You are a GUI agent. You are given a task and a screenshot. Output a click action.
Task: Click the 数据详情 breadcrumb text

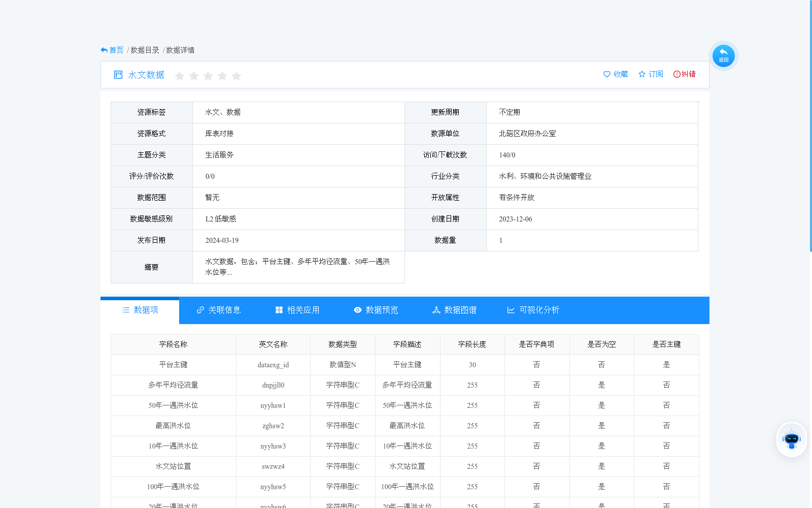click(x=180, y=50)
